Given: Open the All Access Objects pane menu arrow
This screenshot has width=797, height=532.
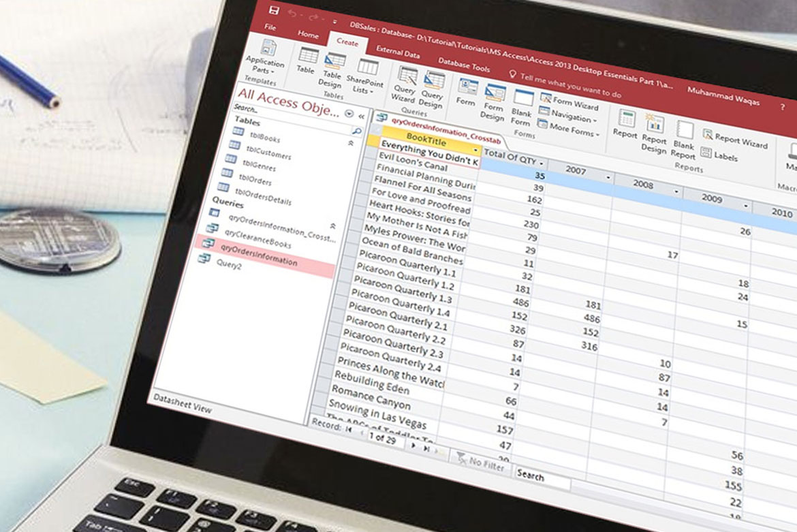Looking at the screenshot, I should tap(349, 113).
